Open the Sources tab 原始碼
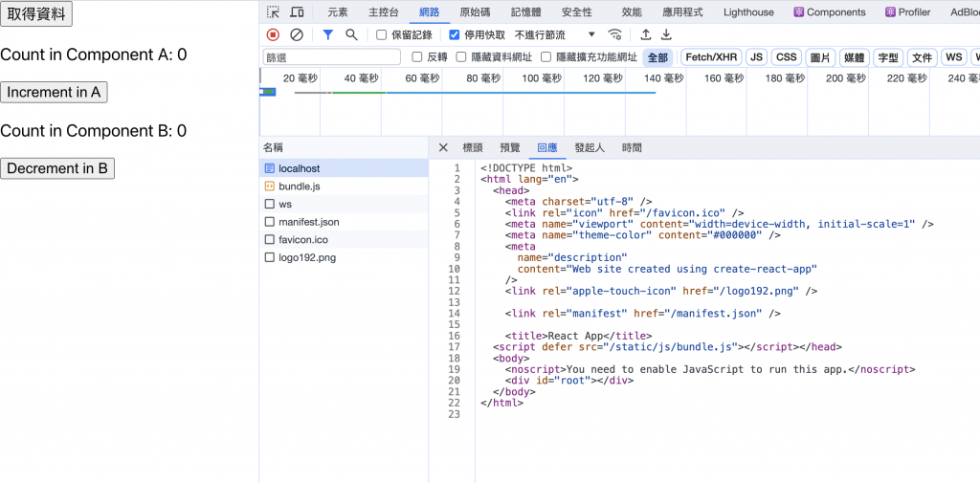 coord(475,11)
